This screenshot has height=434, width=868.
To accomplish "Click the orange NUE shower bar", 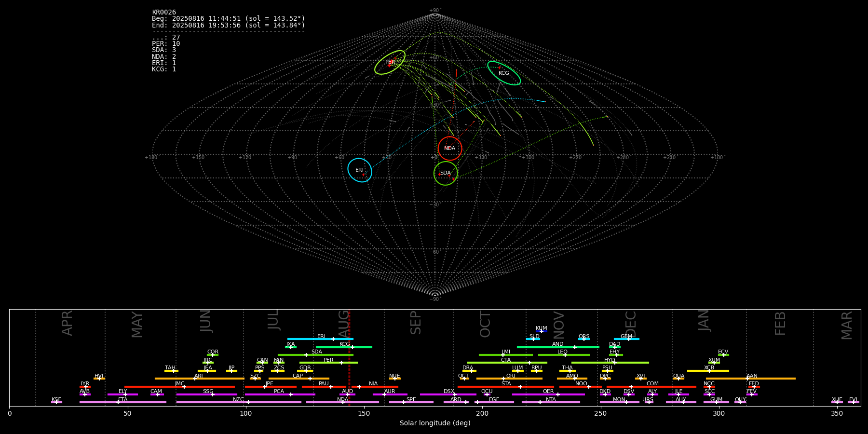I will coord(395,379).
